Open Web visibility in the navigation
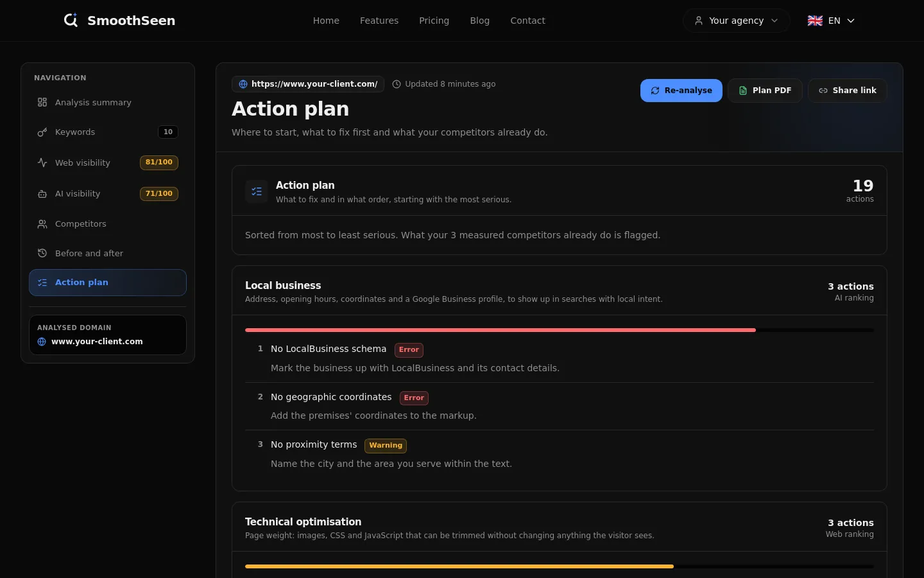This screenshot has width=924, height=578. point(108,162)
